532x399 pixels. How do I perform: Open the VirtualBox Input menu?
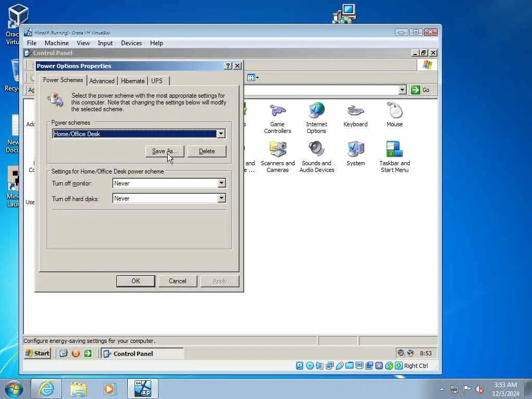coord(105,43)
